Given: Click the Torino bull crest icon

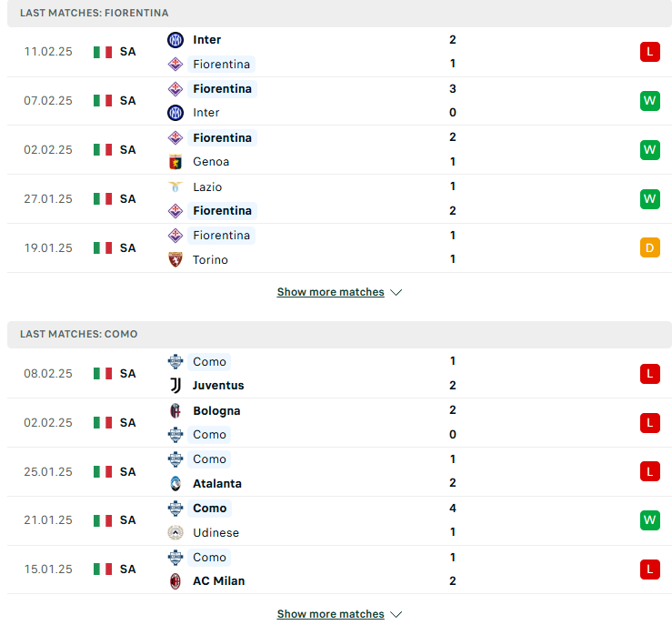Looking at the screenshot, I should click(x=176, y=260).
